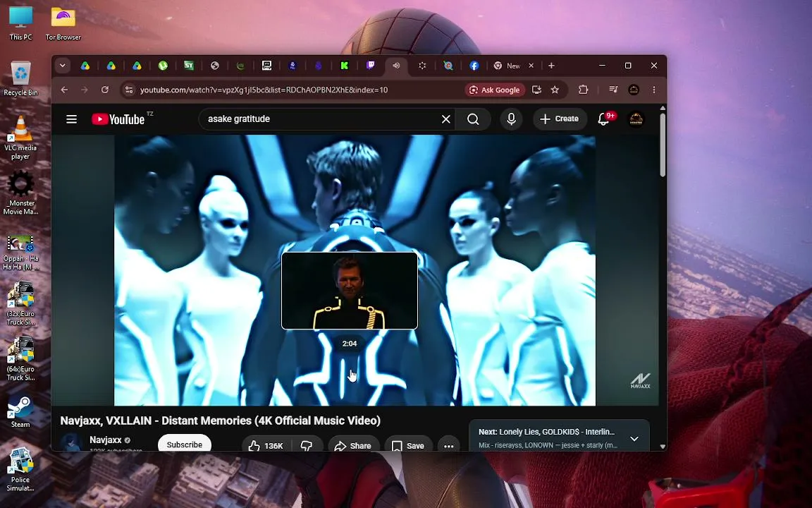Click the Create button
The width and height of the screenshot is (812, 508).
(559, 119)
